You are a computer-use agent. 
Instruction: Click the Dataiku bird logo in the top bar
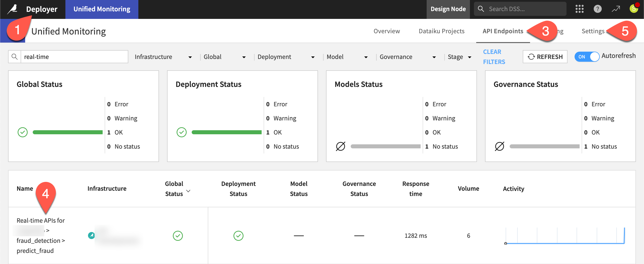12,9
